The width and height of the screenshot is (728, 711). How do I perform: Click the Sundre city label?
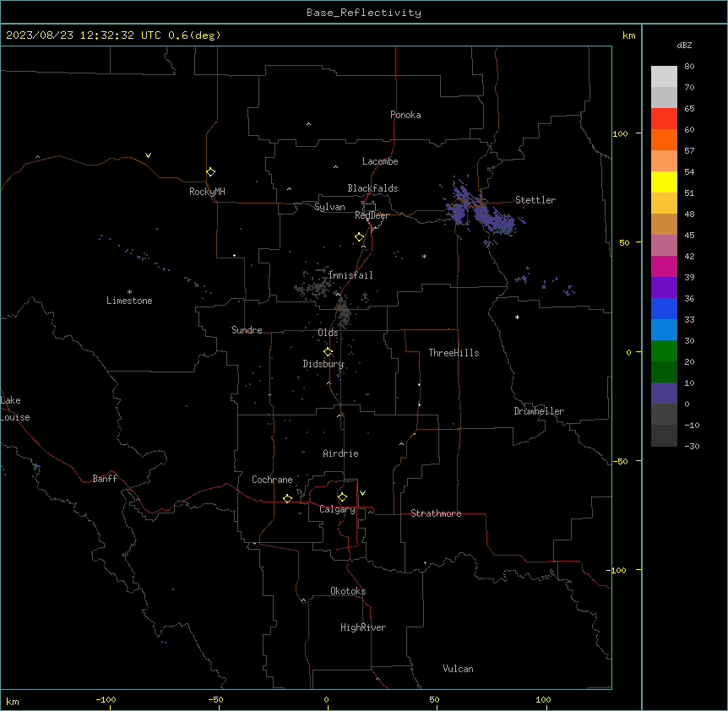point(247,330)
